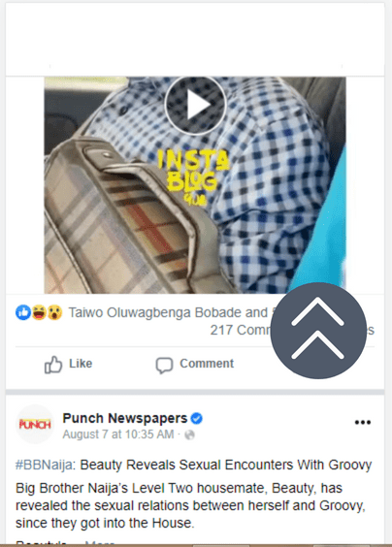Click the Comment speech bubble icon

pyautogui.click(x=164, y=366)
